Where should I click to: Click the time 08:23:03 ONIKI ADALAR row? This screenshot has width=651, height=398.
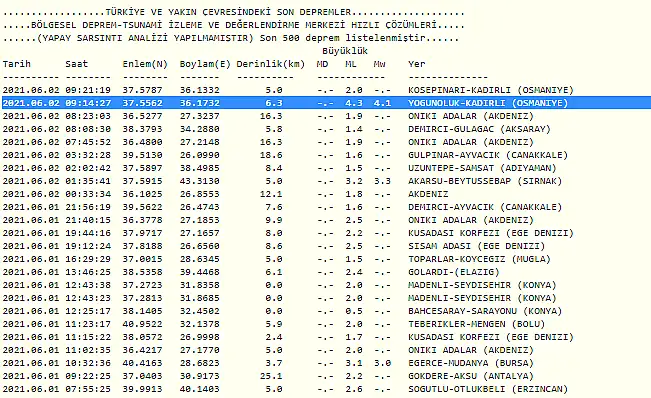pyautogui.click(x=88, y=116)
